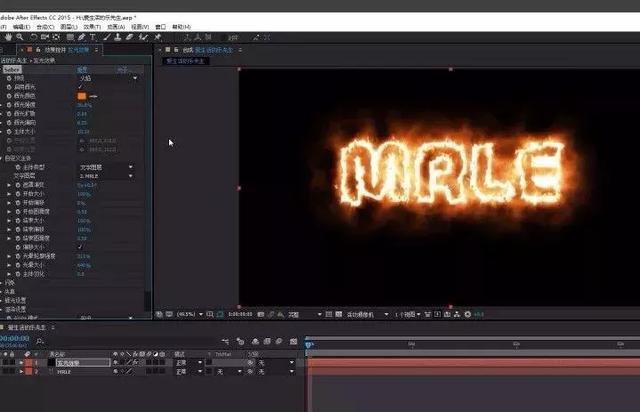
Task: Toggle the enable glow checkbox in Saber
Action: coord(80,87)
